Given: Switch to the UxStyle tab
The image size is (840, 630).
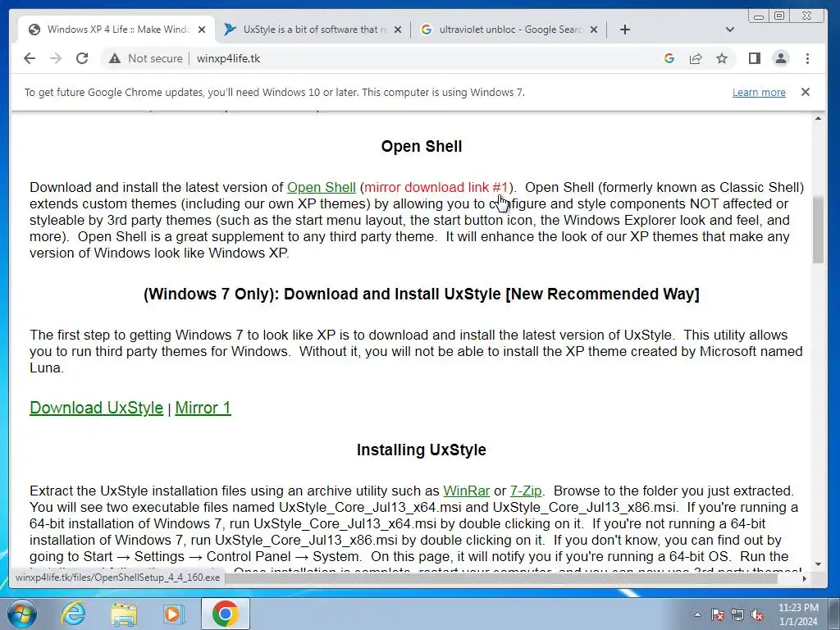Looking at the screenshot, I should coord(313,30).
